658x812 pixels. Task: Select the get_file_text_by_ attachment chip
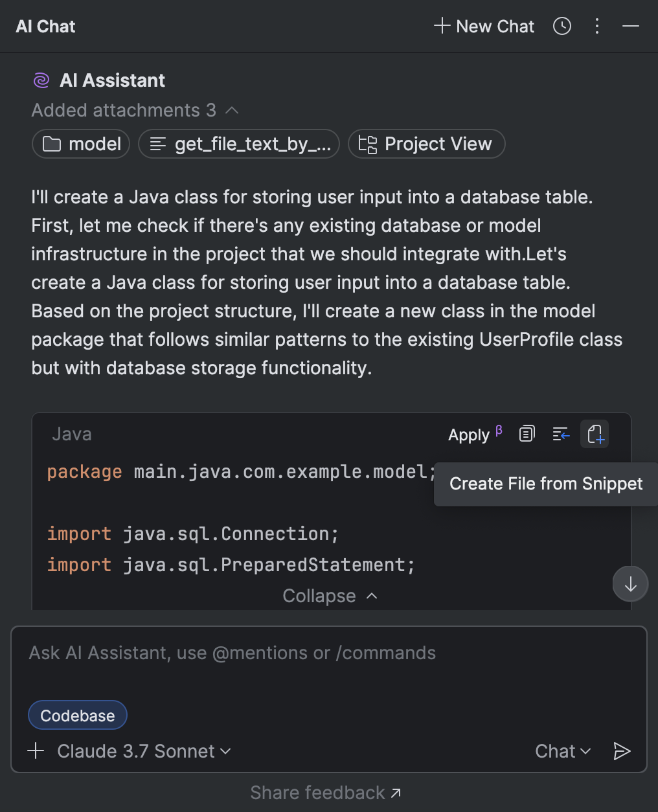(x=238, y=144)
